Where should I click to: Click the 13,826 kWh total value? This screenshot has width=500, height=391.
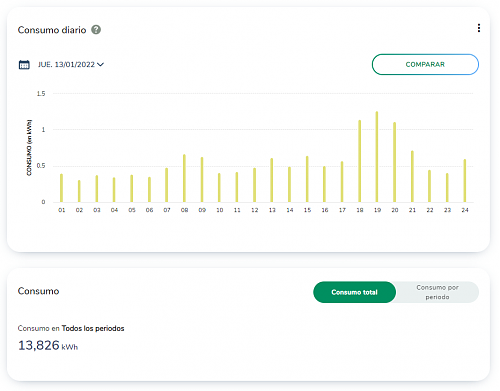click(48, 345)
